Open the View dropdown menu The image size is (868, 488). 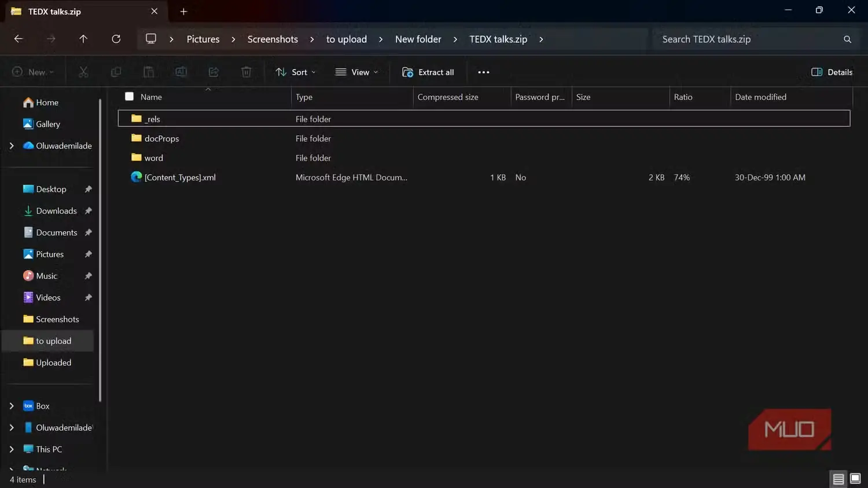click(356, 72)
